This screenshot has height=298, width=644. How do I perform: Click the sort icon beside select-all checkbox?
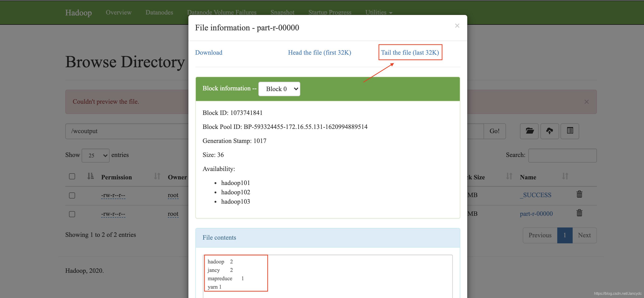coord(90,176)
